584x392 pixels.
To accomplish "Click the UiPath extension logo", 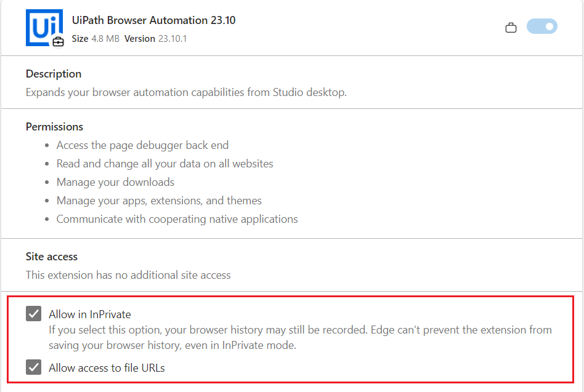I will tap(42, 27).
